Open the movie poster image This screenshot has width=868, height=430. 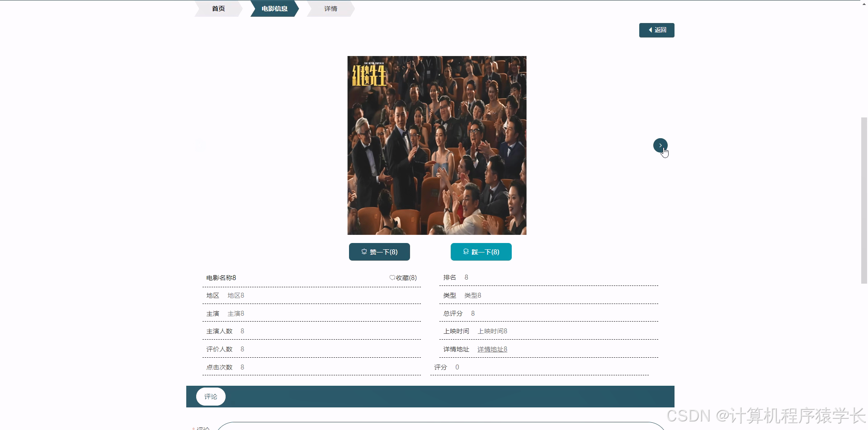coord(437,145)
